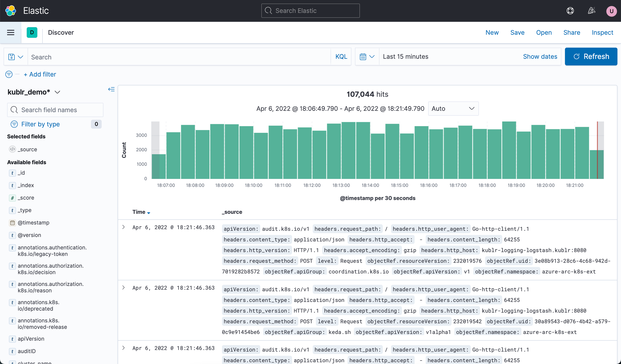Image resolution: width=621 pixels, height=364 pixels.
Task: Click the Show dates button
Action: (540, 56)
